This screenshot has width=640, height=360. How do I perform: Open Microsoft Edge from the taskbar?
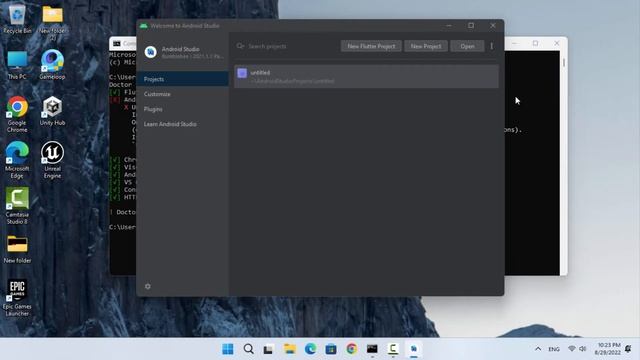point(310,349)
